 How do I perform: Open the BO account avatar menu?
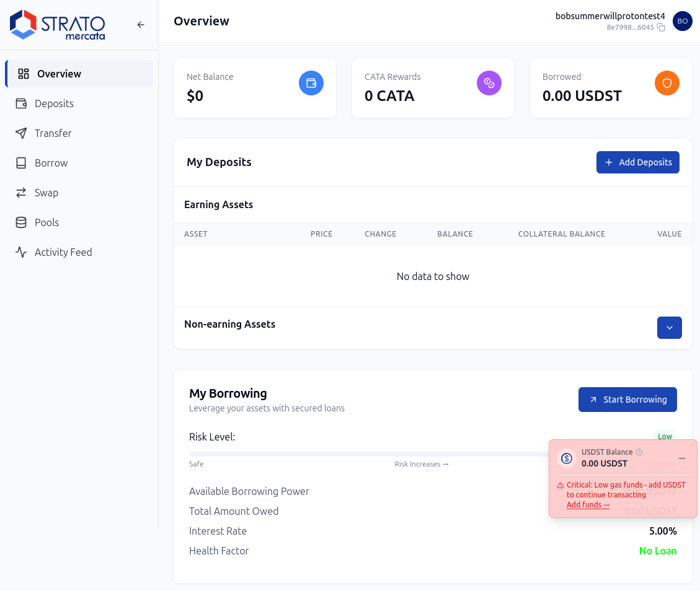pyautogui.click(x=682, y=20)
